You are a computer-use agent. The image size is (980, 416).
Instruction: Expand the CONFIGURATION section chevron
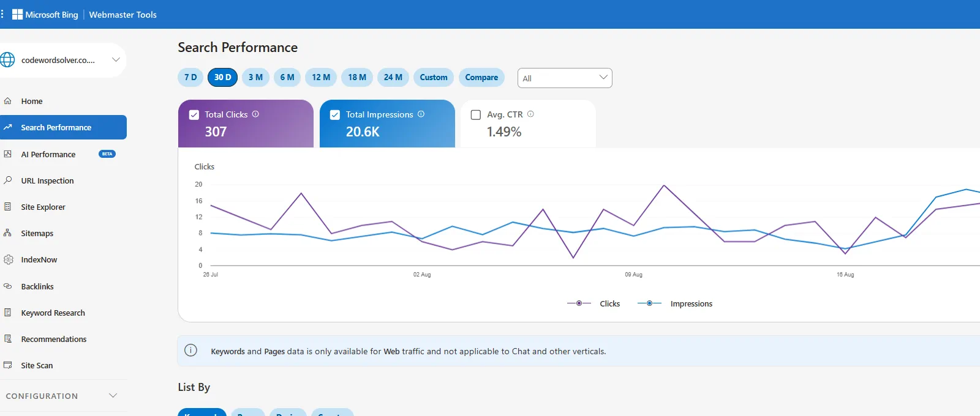click(113, 396)
